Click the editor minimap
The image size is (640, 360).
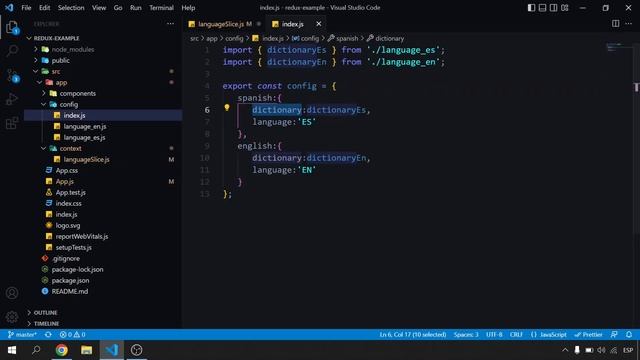click(x=619, y=48)
